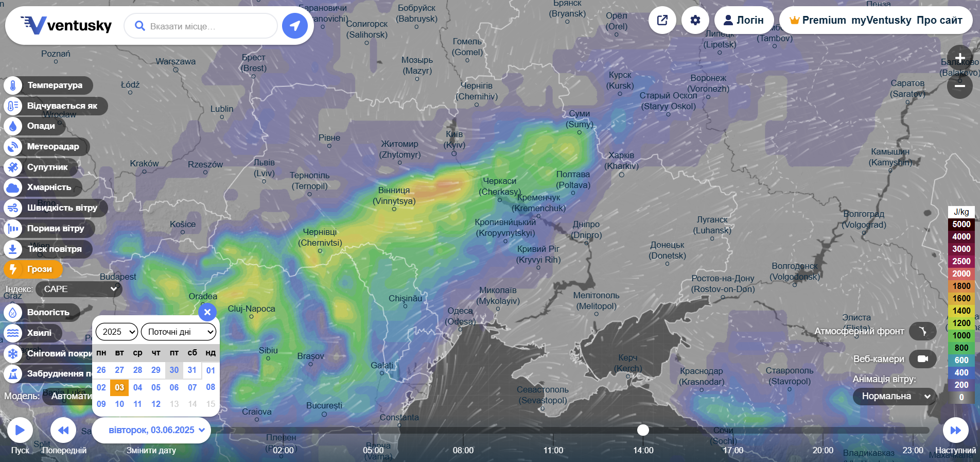Screen dimensions: 980x462
Task: Open the CAPE index dropdown
Action: click(79, 289)
